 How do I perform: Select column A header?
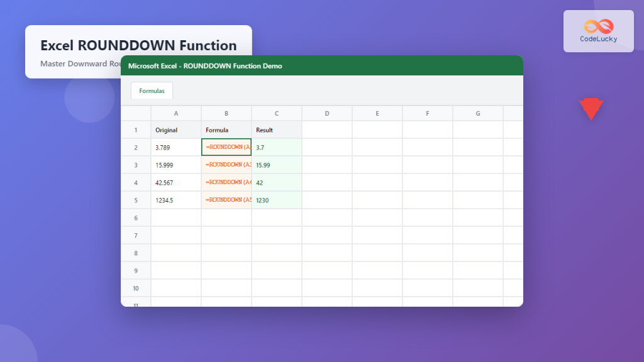[x=176, y=113]
